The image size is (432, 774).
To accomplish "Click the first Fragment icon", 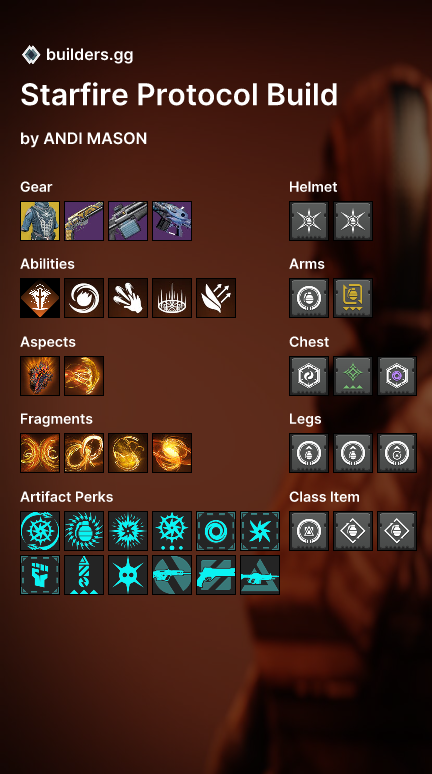I will pos(40,453).
